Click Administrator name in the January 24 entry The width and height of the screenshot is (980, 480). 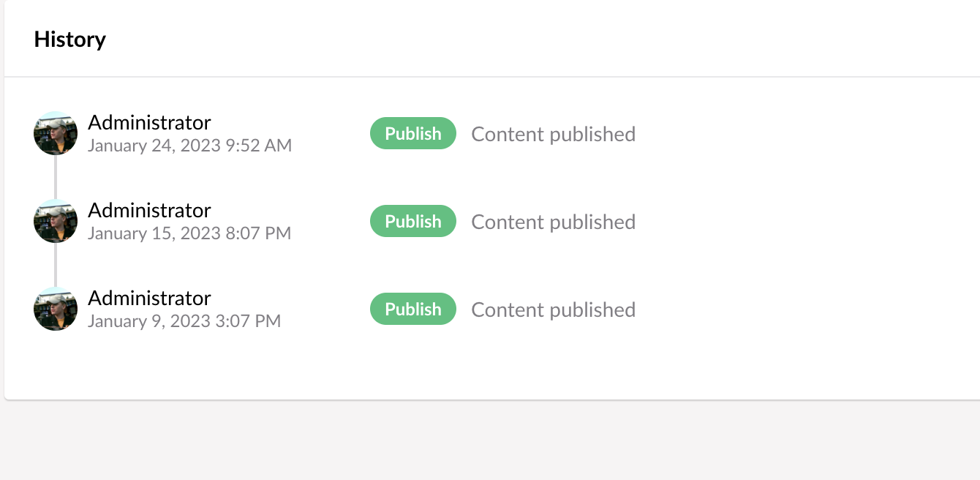coord(149,122)
